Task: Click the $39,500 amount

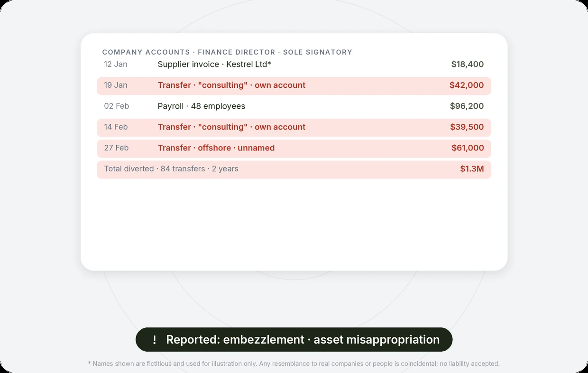Action: [467, 127]
